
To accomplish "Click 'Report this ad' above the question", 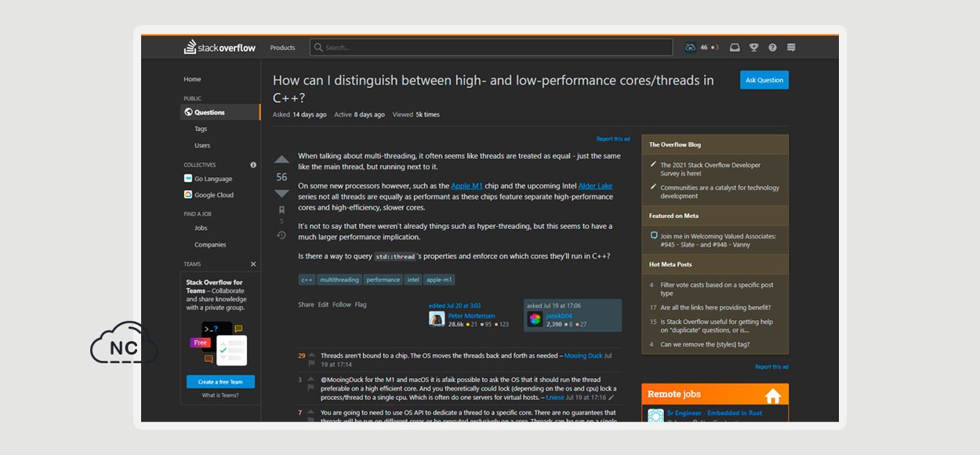I will tap(613, 139).
